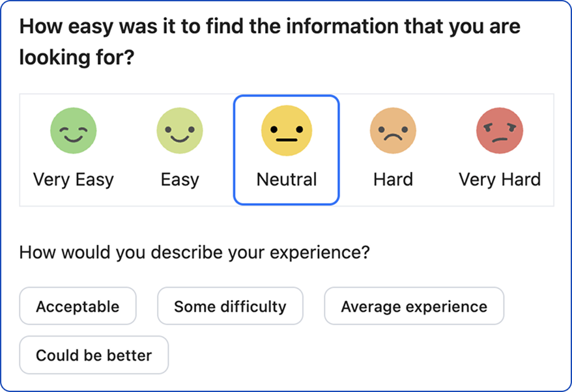The width and height of the screenshot is (572, 392).
Task: Pick the Easy light-green smiley face
Action: tap(180, 131)
